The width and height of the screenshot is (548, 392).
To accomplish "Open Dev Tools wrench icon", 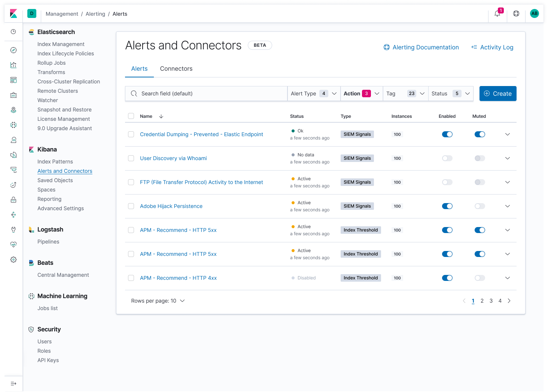I will point(13,230).
